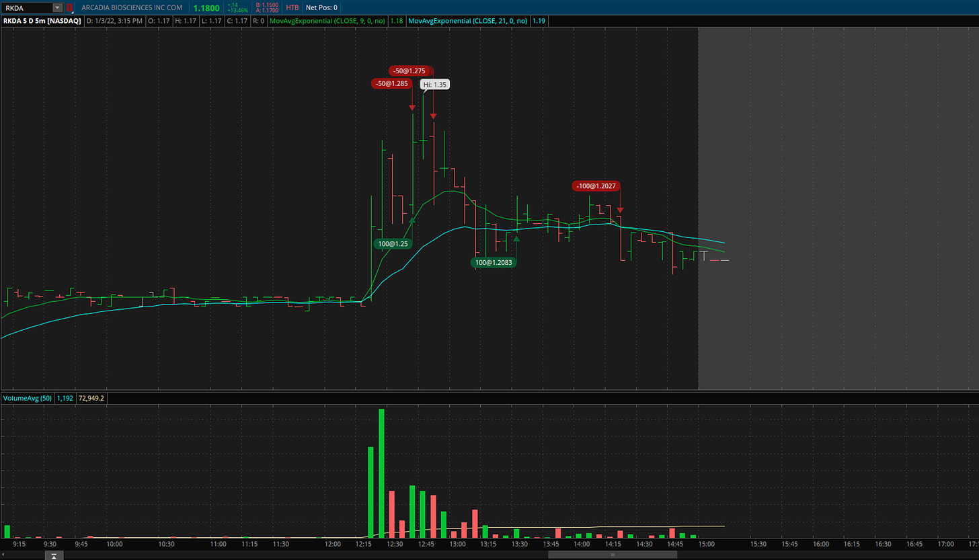This screenshot has height=560, width=979.
Task: Click the 9:30 time axis label
Action: [x=50, y=544]
